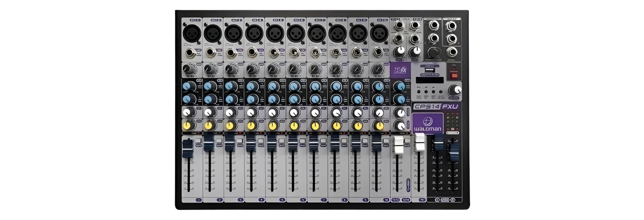Screen dimensions: 644x220
Task: Click channel 8 quarter-inch line input jack
Action: [x=336, y=53]
